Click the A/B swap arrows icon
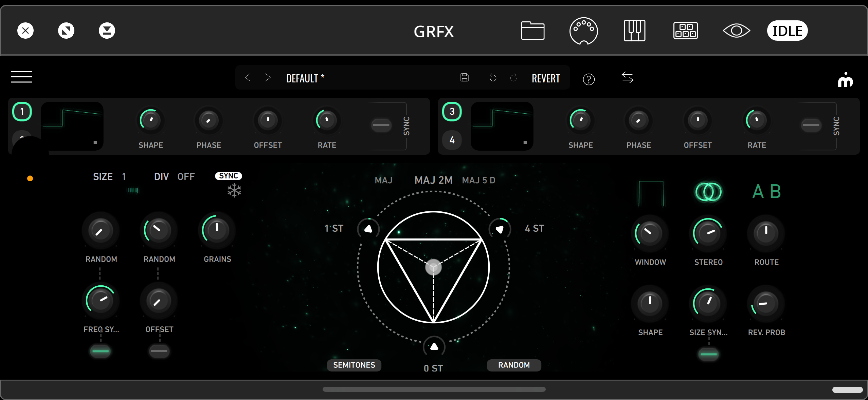This screenshot has width=868, height=400. 627,77
